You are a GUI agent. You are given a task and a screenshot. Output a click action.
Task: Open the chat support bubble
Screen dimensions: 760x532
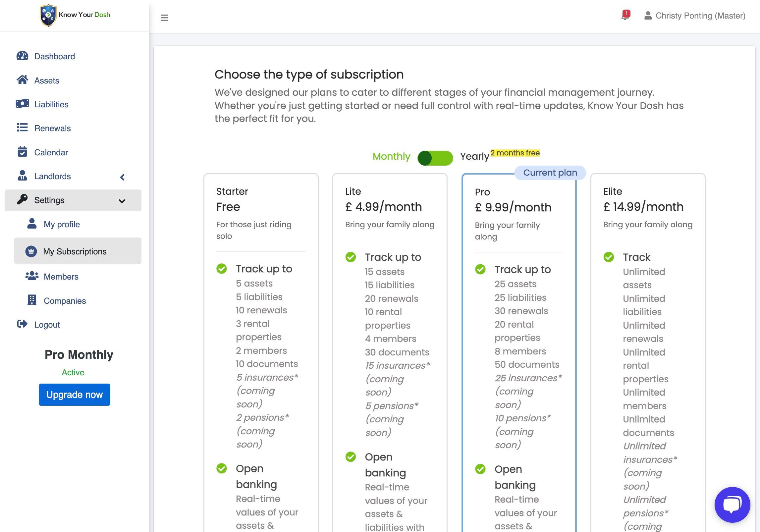pyautogui.click(x=732, y=505)
